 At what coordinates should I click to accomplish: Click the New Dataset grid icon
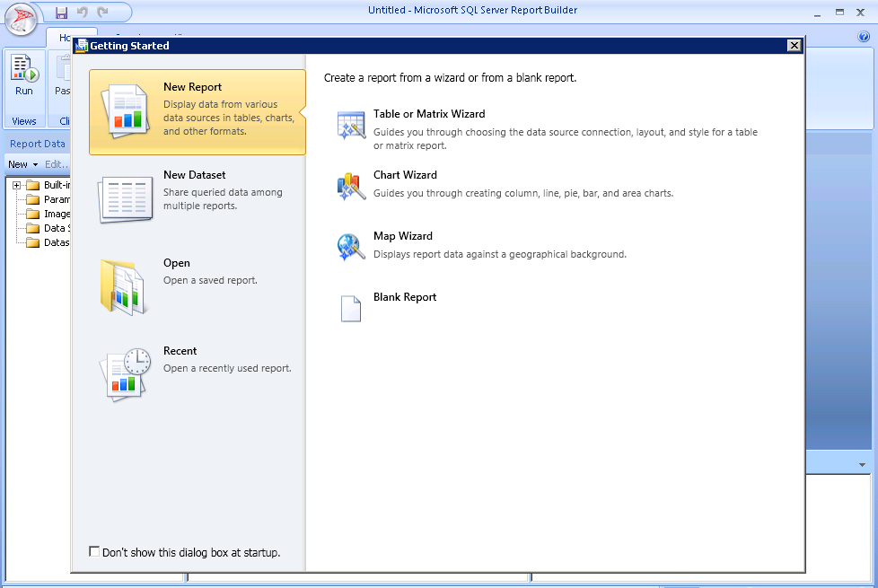click(x=125, y=199)
